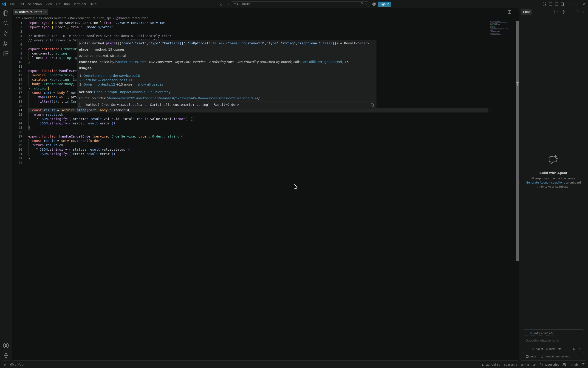Click the editor vertical scrollbar
588x368 pixels.
tap(517, 141)
